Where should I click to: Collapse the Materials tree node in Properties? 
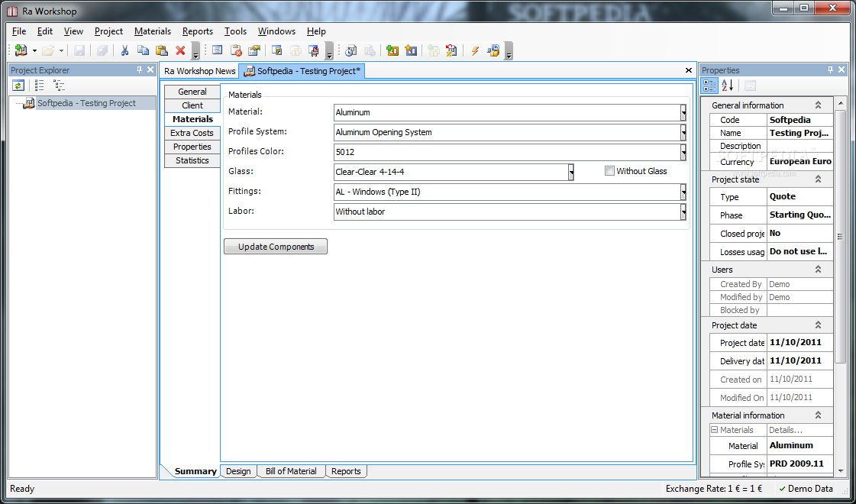714,430
